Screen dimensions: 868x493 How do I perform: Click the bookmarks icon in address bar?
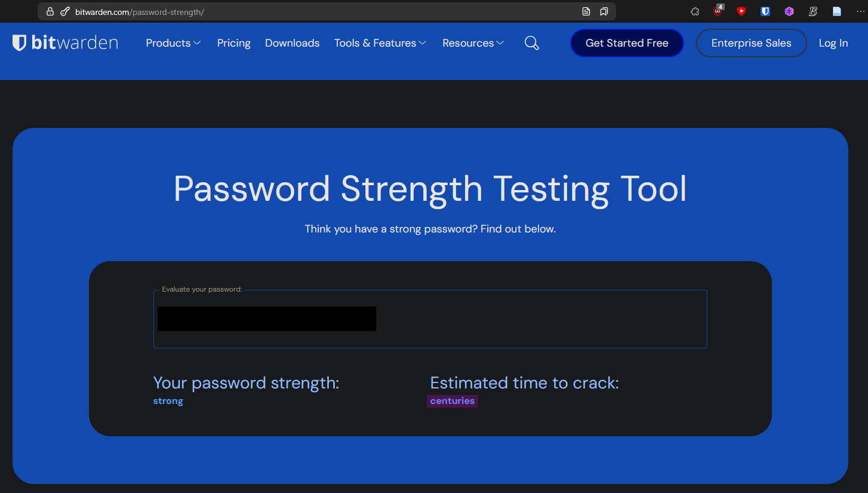pyautogui.click(x=604, y=11)
